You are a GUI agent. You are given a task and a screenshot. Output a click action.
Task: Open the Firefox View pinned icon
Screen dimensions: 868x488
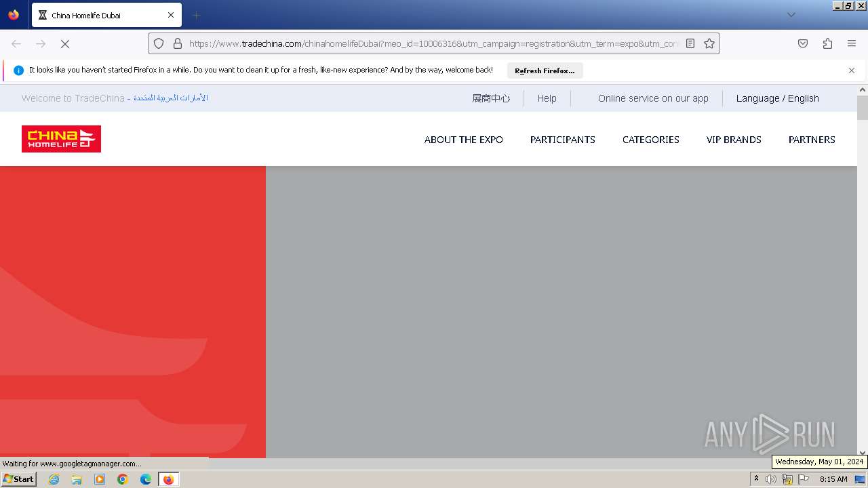[x=14, y=15]
